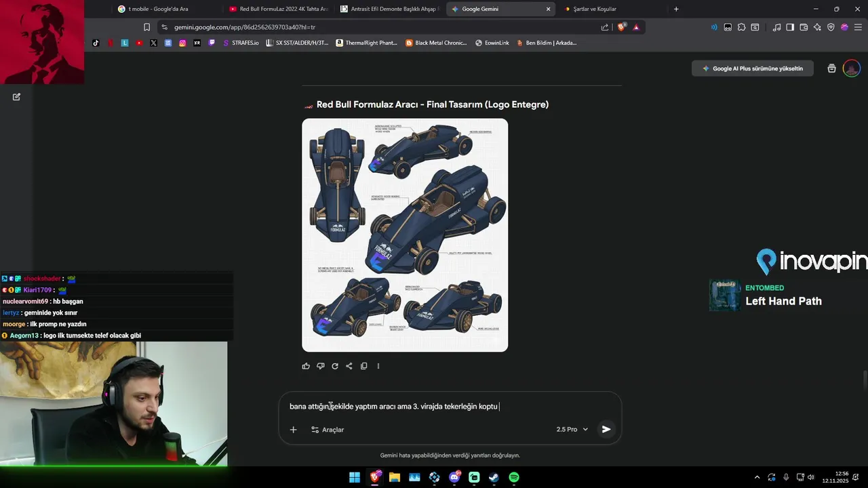Open the EowinLink bookmark
Screen dimensions: 868x488
tap(492, 43)
